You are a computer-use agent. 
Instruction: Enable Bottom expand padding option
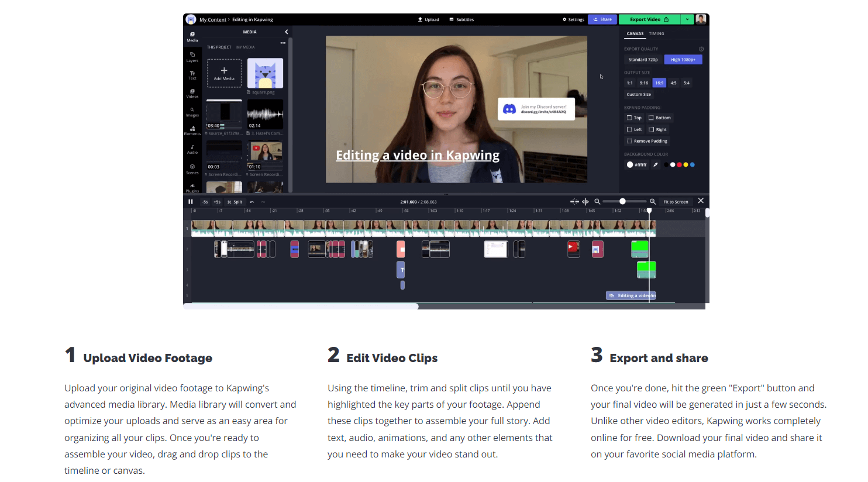point(651,118)
